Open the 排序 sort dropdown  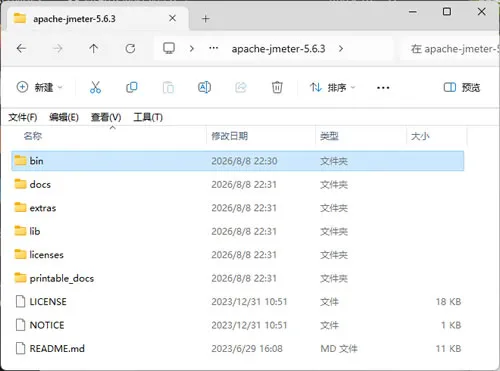332,87
